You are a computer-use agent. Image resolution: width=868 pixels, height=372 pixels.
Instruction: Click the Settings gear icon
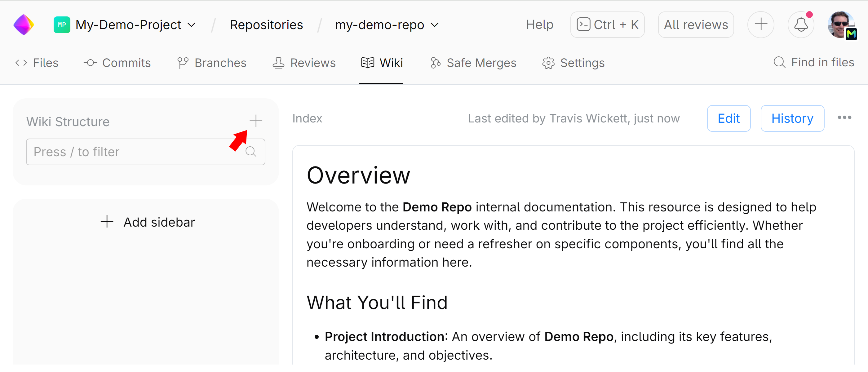point(548,63)
